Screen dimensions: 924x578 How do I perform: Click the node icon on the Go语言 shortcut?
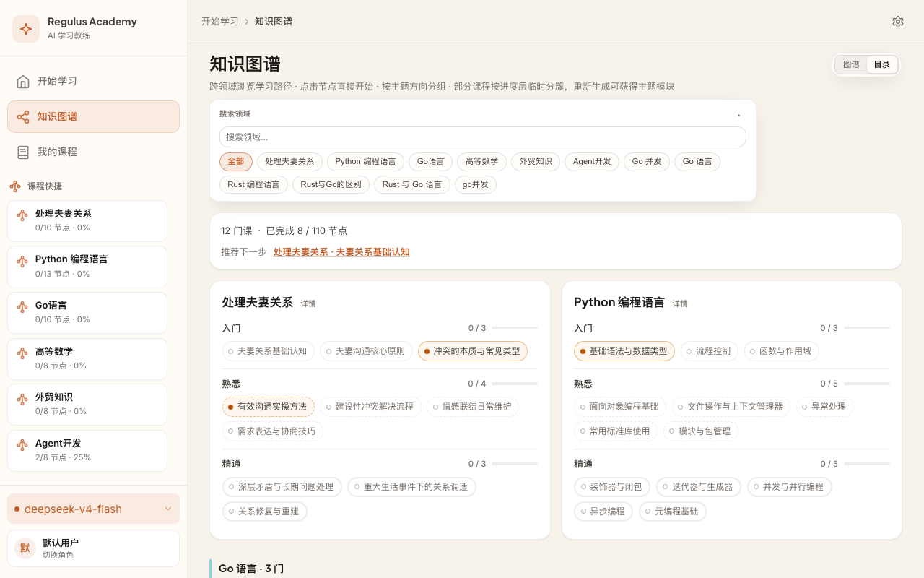pyautogui.click(x=22, y=306)
